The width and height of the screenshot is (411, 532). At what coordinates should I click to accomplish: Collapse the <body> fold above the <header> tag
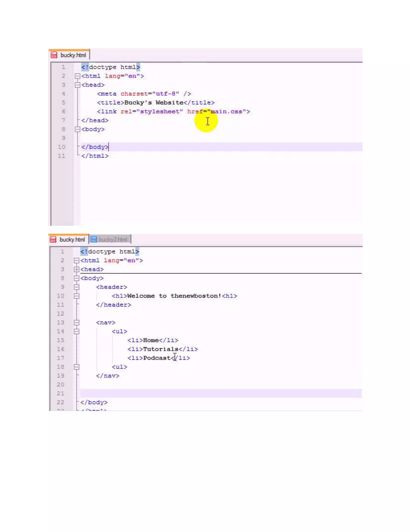[76, 278]
